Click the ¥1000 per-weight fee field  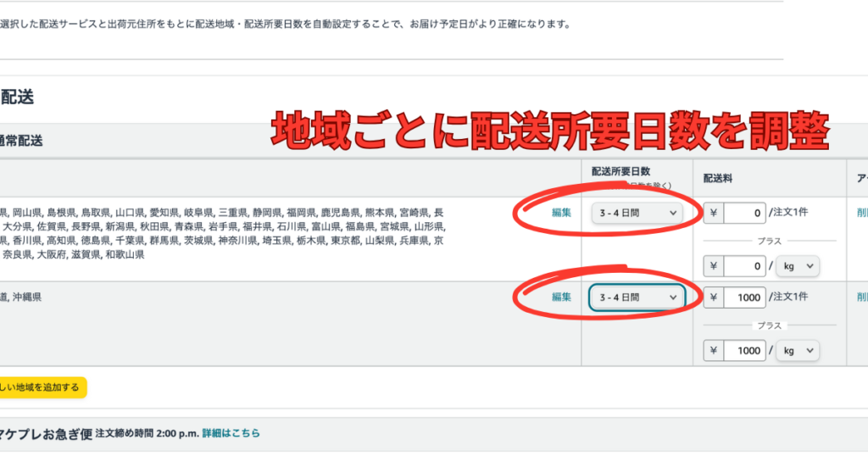[743, 350]
